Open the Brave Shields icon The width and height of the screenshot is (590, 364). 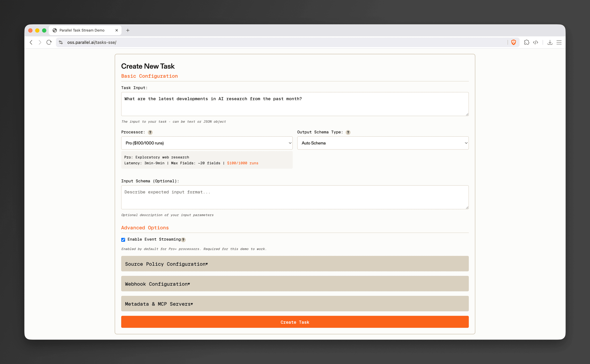pyautogui.click(x=514, y=42)
